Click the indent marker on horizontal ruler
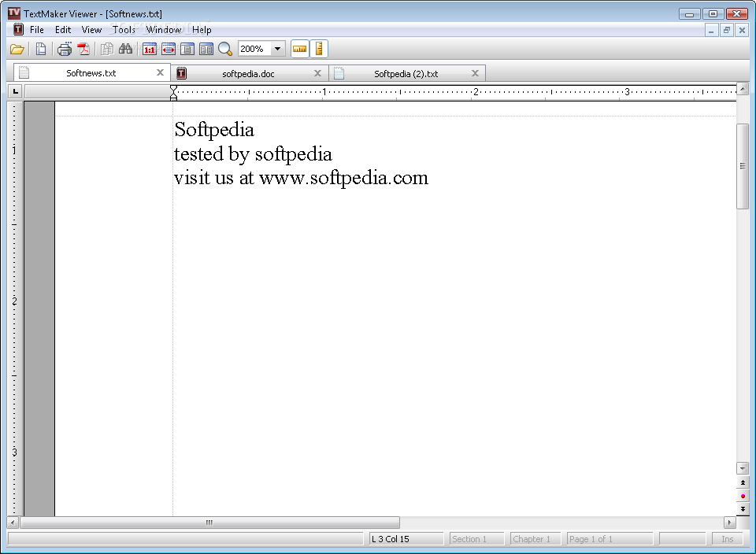Screen dimensions: 756x554 click(x=173, y=93)
